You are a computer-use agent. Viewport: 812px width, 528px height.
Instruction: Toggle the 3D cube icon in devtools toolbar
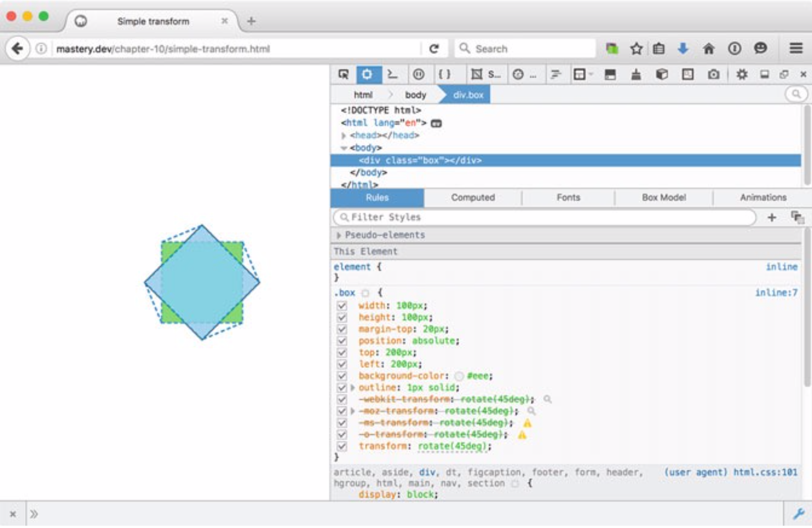(x=662, y=74)
